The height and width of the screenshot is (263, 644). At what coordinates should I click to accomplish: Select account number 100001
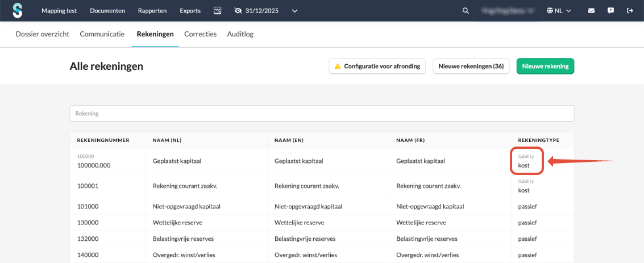(x=88, y=186)
